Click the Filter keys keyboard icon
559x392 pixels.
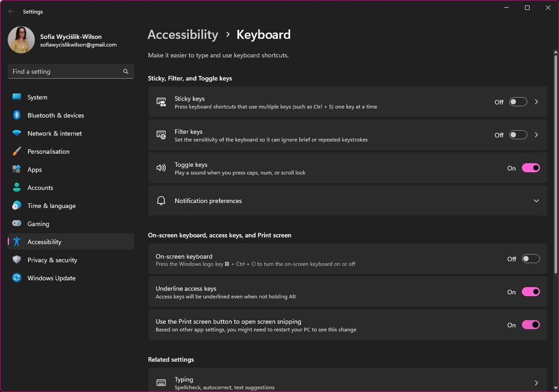coord(161,135)
